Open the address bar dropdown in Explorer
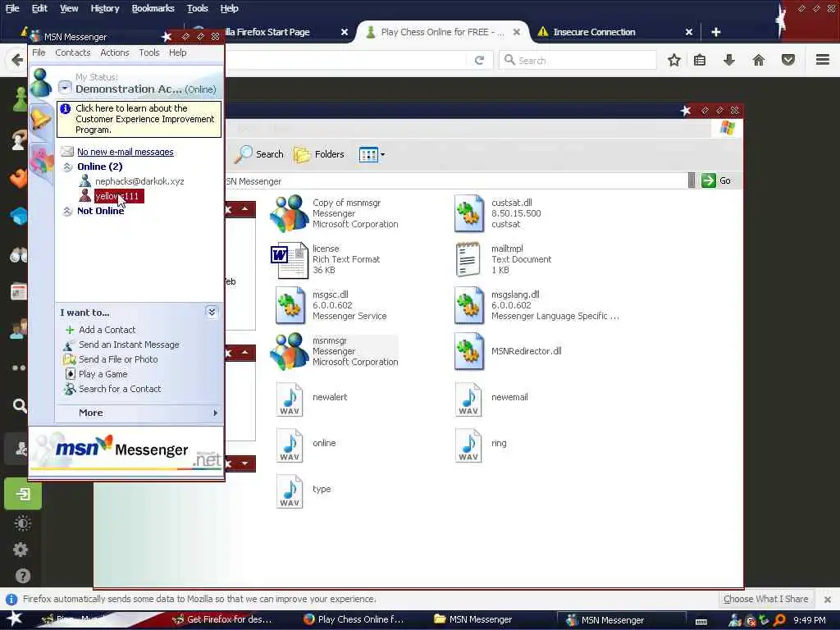 (692, 180)
